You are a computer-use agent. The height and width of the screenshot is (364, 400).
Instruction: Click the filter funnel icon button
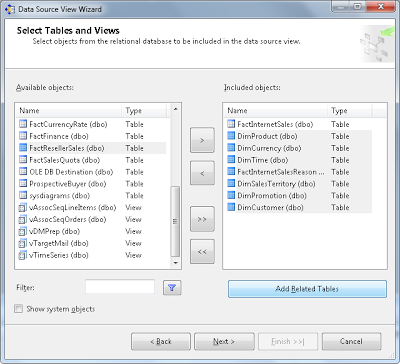[172, 288]
